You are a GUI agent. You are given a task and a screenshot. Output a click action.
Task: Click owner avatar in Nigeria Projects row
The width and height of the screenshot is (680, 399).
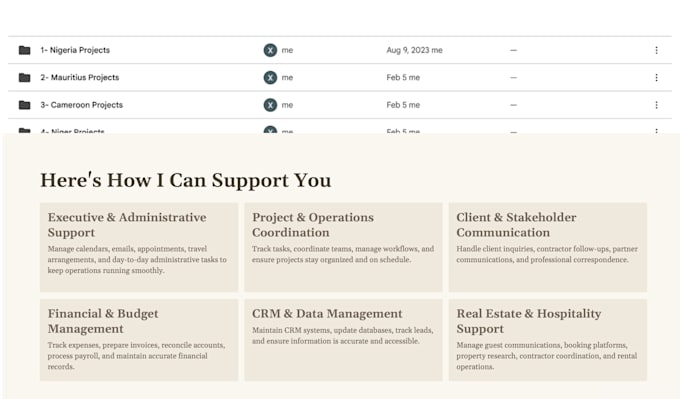270,50
